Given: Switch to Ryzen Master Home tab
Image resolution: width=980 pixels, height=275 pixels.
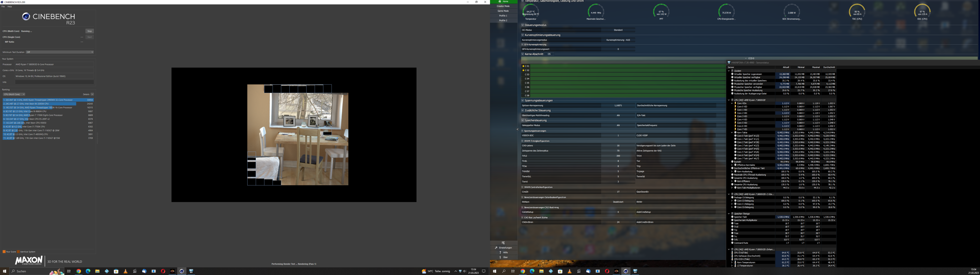Looking at the screenshot, I should point(503,2).
